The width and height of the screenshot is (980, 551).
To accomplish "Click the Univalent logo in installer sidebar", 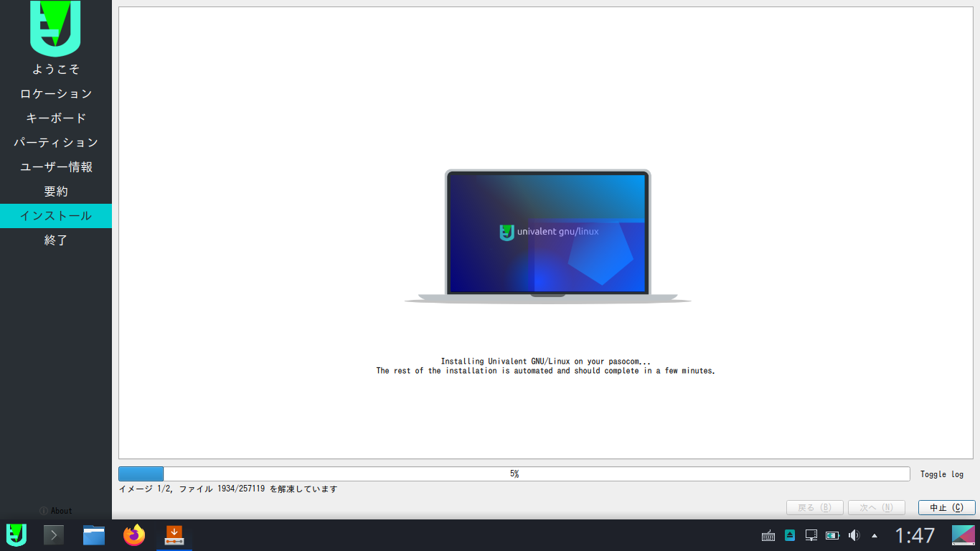I will point(55,28).
